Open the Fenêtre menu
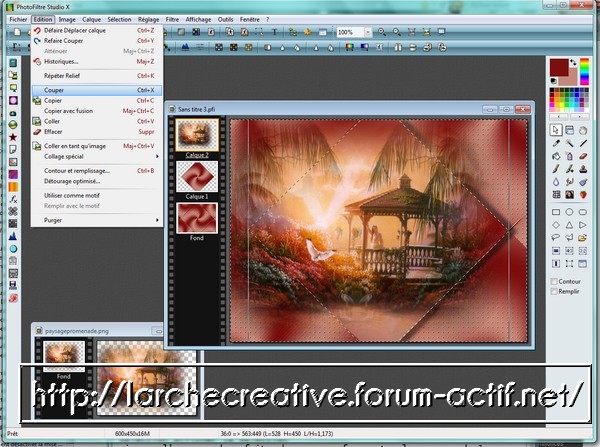 pyautogui.click(x=249, y=19)
